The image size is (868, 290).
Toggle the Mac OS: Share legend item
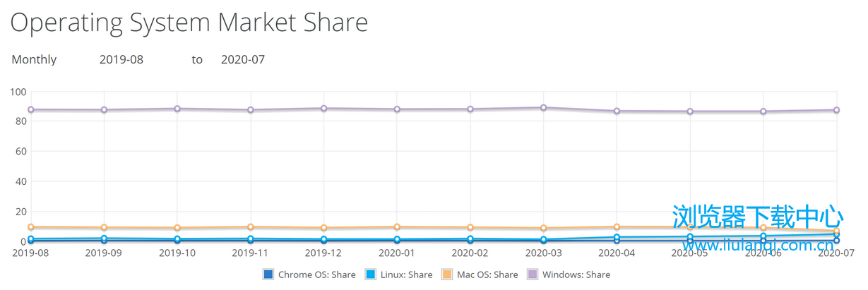point(479,274)
